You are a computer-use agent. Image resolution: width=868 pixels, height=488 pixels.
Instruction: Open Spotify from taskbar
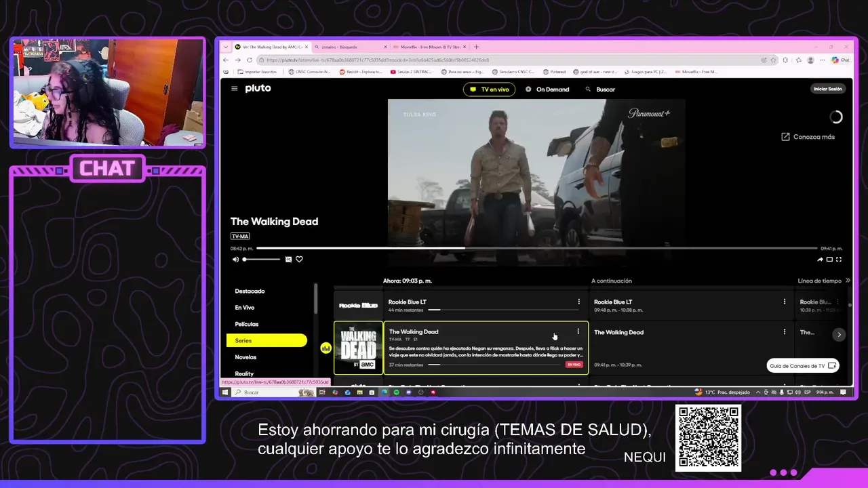[x=396, y=392]
